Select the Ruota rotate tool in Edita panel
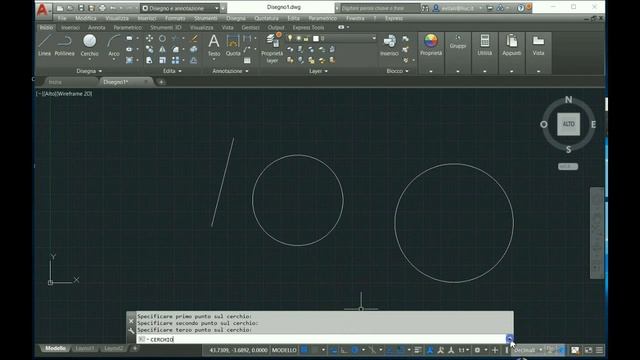The width and height of the screenshot is (640, 360). pyautogui.click(x=162, y=38)
